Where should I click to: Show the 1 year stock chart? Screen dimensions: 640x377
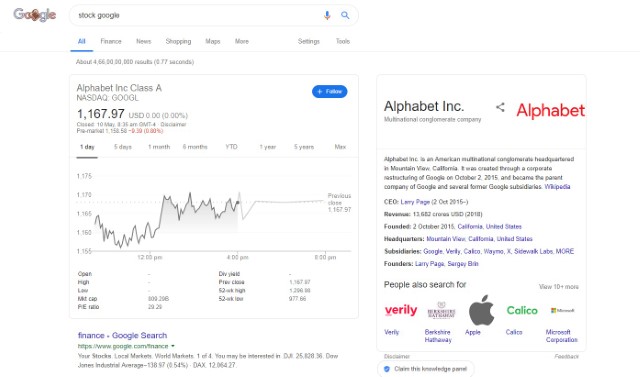click(x=268, y=147)
